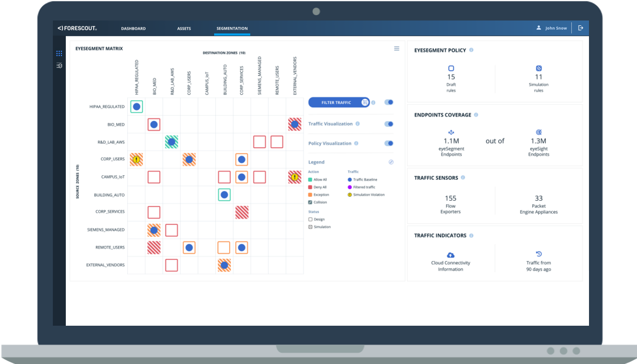Click the info icon beside Traffic Sensors
Image resolution: width=637 pixels, height=364 pixels.
coord(463,177)
